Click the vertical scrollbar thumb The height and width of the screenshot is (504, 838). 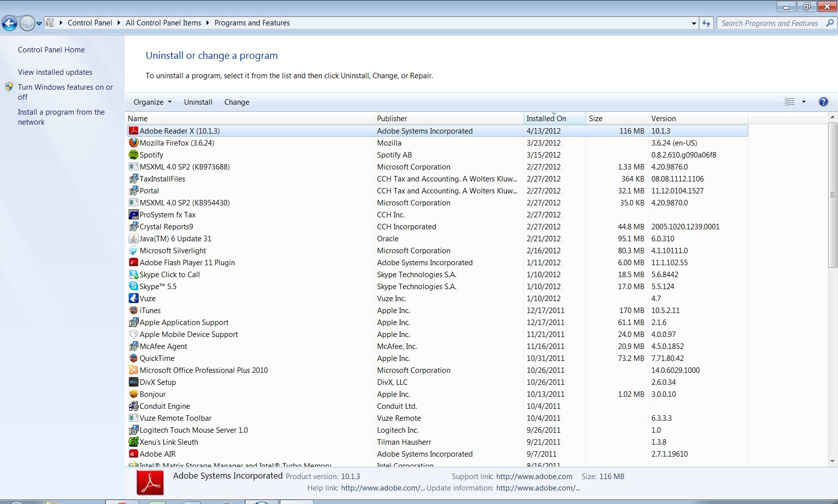point(832,195)
